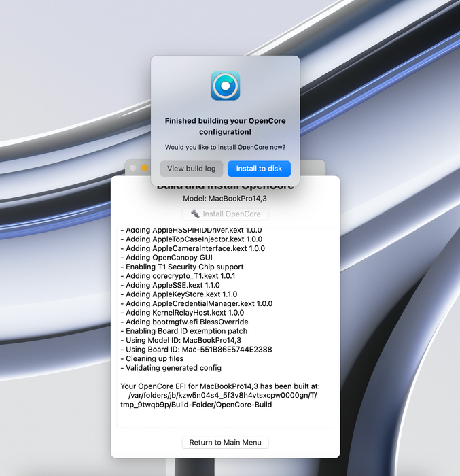Image resolution: width=460 pixels, height=476 pixels.
Task: Select 'Validating generated config' log line
Action: pyautogui.click(x=171, y=368)
